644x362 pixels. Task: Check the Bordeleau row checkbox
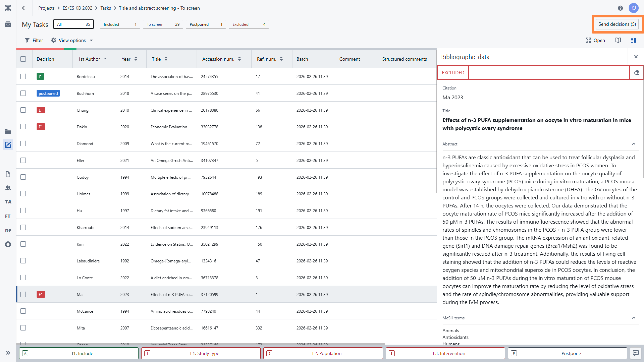pos(23,76)
